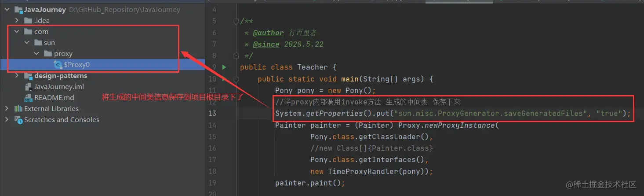644x196 pixels.
Task: Collapse the proxy folder
Action: 37,53
